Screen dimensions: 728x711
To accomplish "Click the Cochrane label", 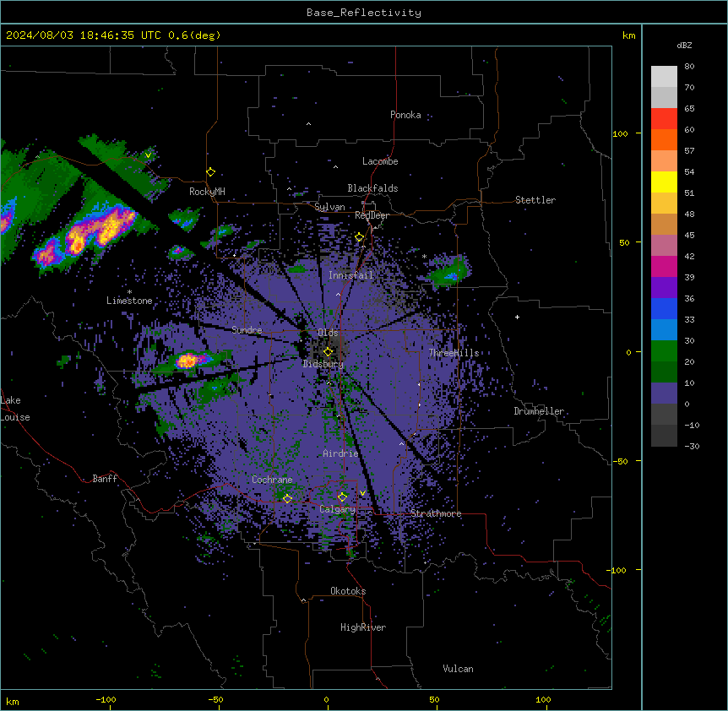I will pyautogui.click(x=272, y=480).
